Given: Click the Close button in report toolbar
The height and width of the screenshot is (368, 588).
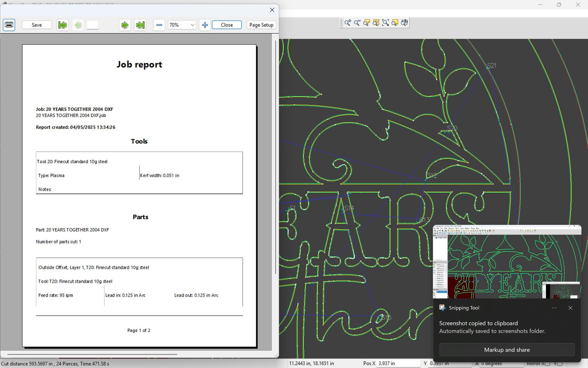Looking at the screenshot, I should click(227, 25).
